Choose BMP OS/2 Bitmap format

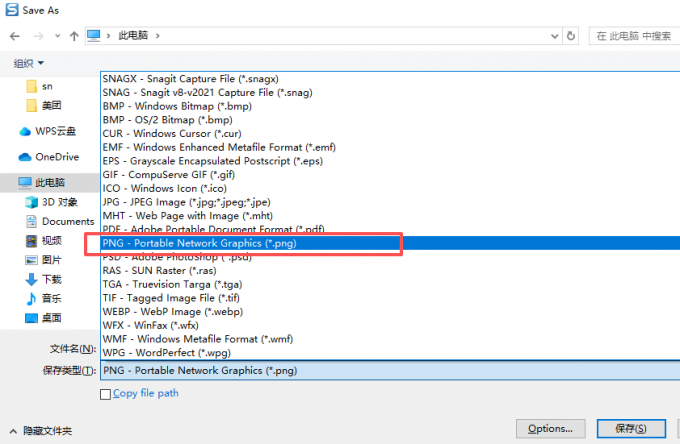[390, 120]
